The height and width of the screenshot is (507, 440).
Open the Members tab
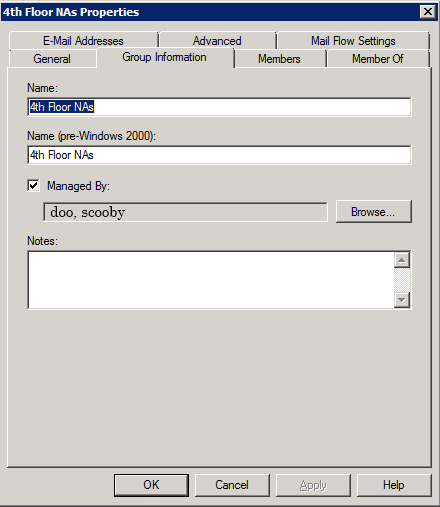click(x=279, y=59)
